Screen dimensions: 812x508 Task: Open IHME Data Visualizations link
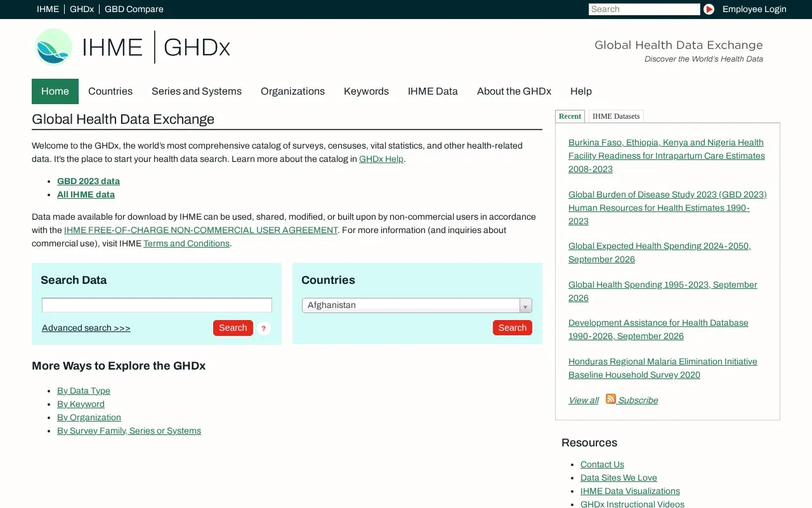click(630, 491)
